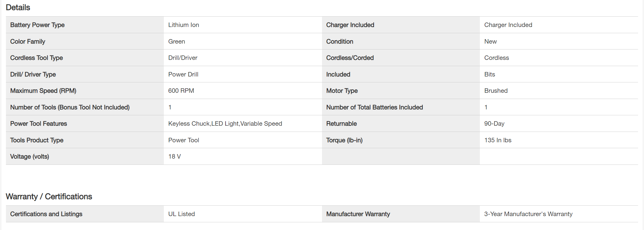Viewport: 644px width, 230px height.
Task: Click the Motor Type label
Action: (342, 91)
